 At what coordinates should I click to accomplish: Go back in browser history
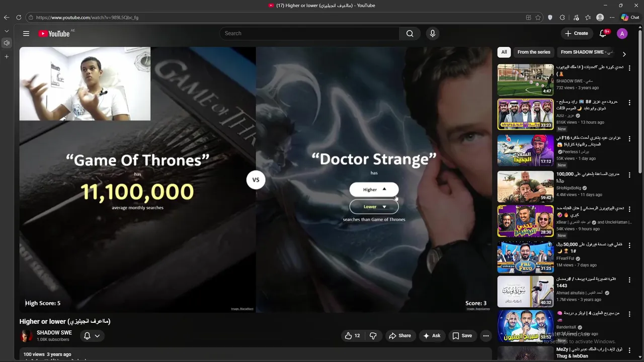coord(7,17)
